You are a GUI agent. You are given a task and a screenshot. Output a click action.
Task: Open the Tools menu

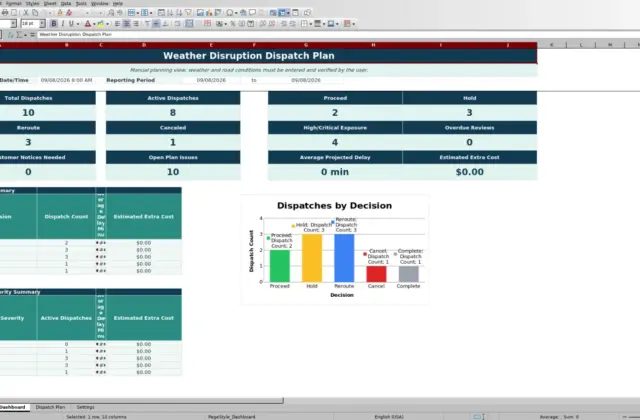coord(81,3)
